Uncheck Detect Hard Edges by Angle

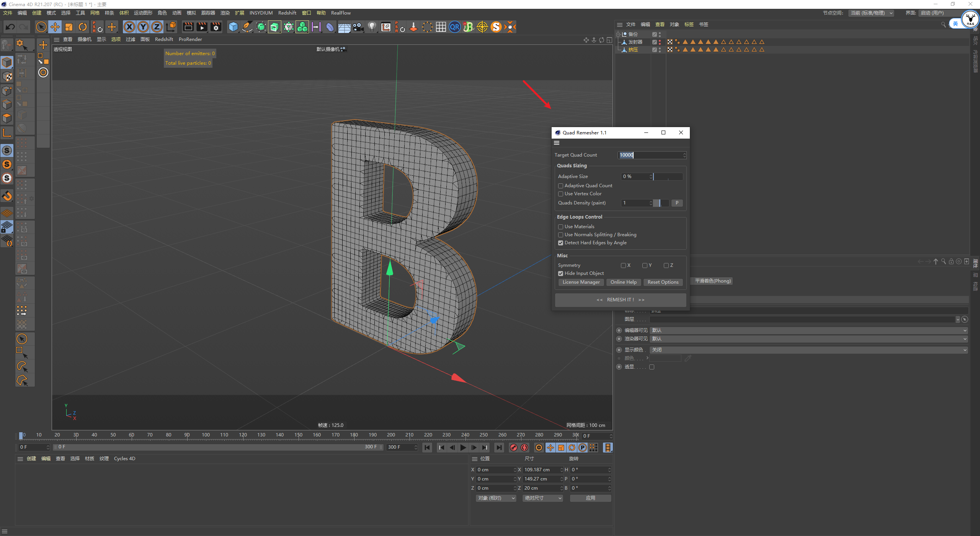click(560, 243)
